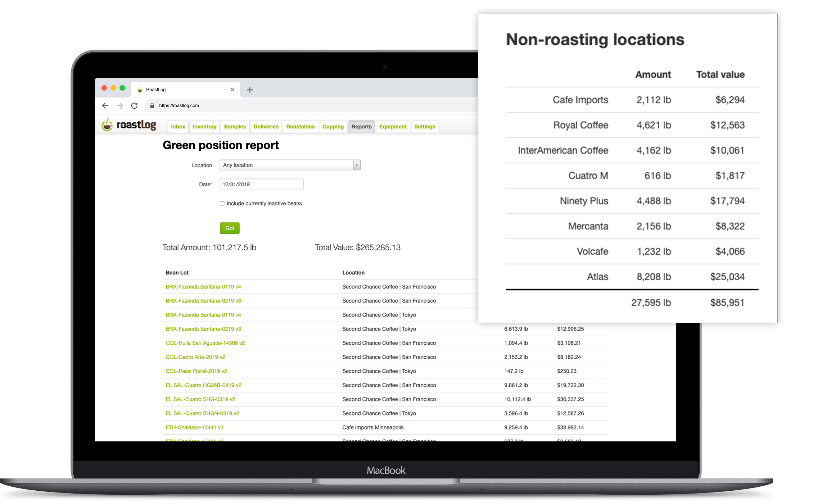Click the Date input field
Viewport: 822px width, 504px height.
(261, 184)
